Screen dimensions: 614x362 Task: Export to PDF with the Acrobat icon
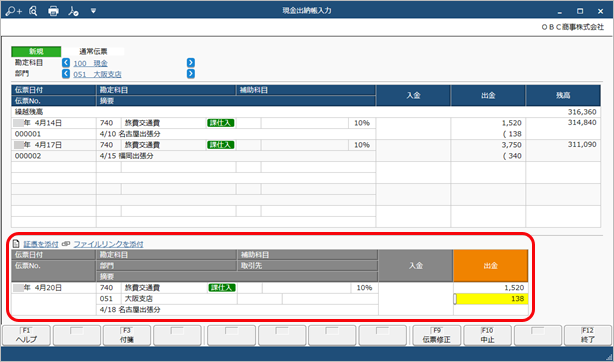point(73,11)
